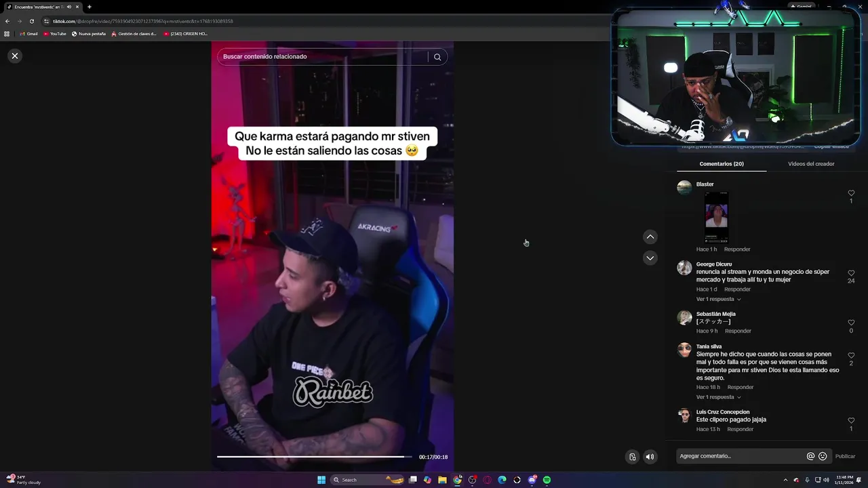Screen dimensions: 868x488
Task: Click Responder under Blaster's comment
Action: click(737, 249)
